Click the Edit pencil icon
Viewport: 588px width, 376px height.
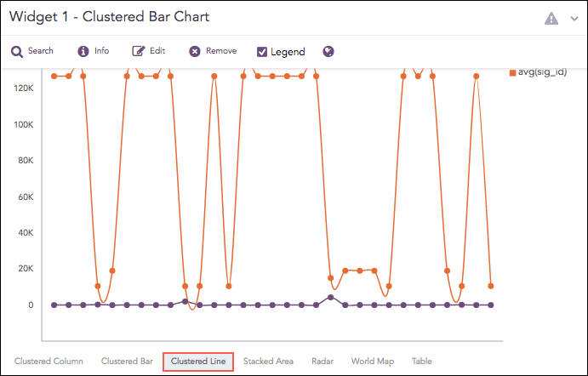[x=139, y=51]
